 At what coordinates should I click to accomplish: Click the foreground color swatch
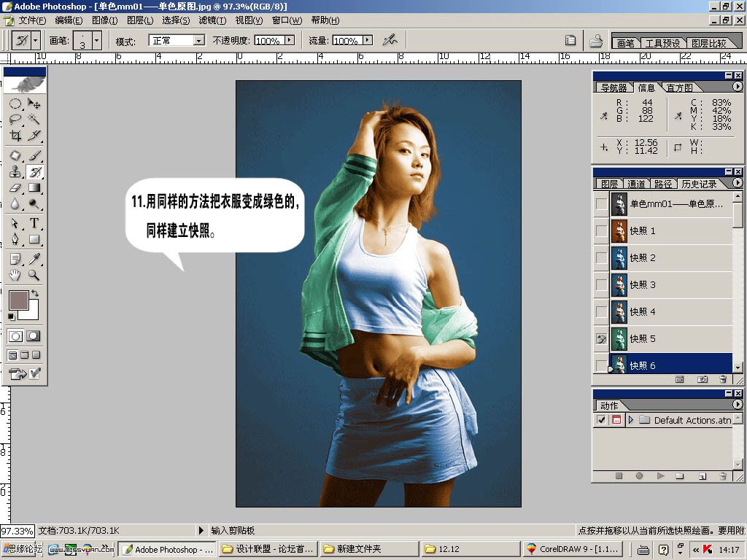pyautogui.click(x=18, y=301)
